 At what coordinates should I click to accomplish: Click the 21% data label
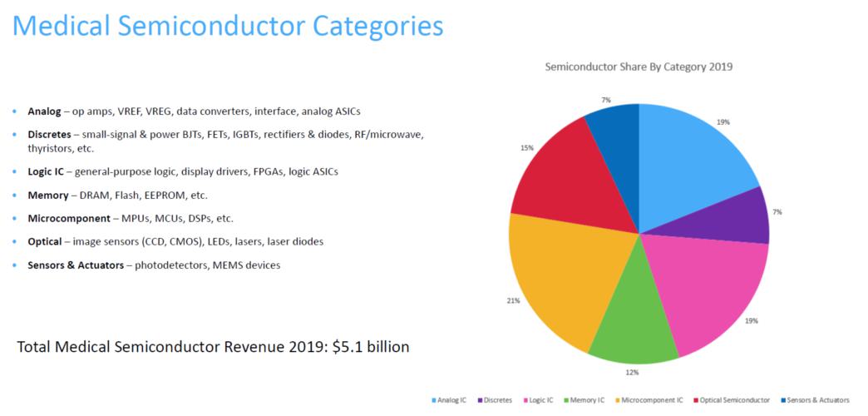491,300
